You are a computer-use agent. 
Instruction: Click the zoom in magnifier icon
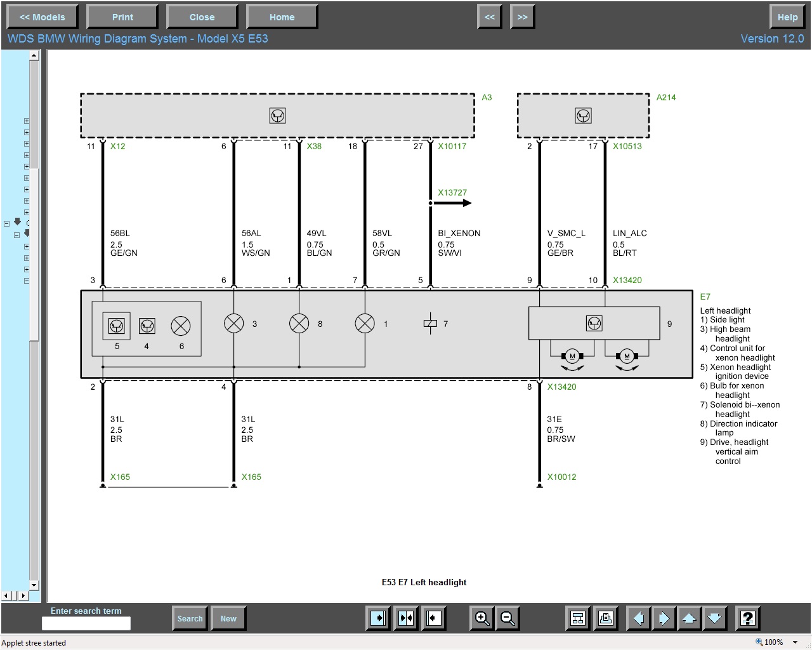[482, 618]
